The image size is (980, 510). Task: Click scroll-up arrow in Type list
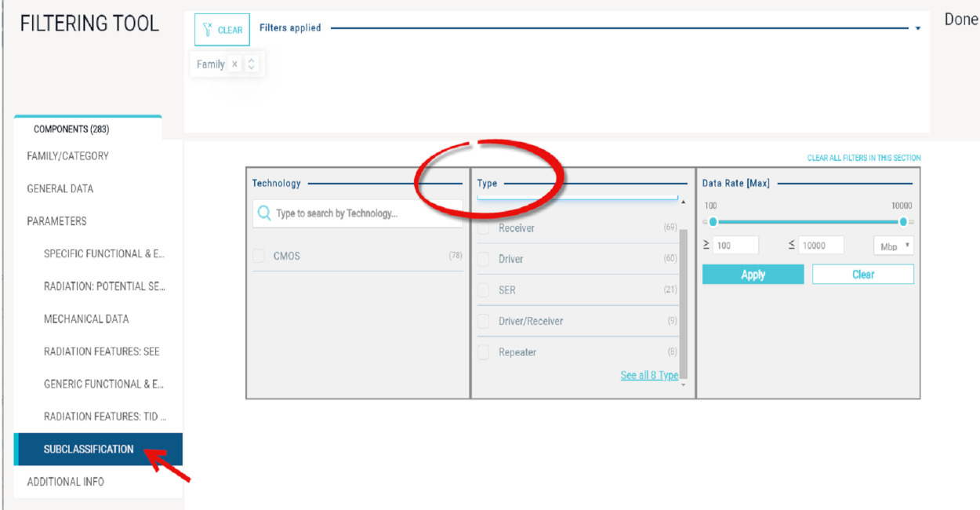click(683, 203)
